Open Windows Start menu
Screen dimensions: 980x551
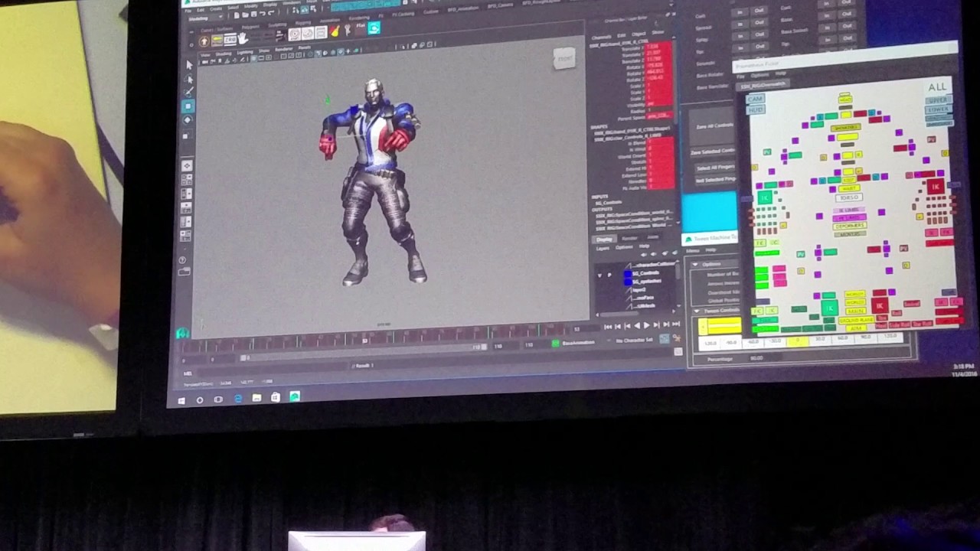(x=181, y=399)
